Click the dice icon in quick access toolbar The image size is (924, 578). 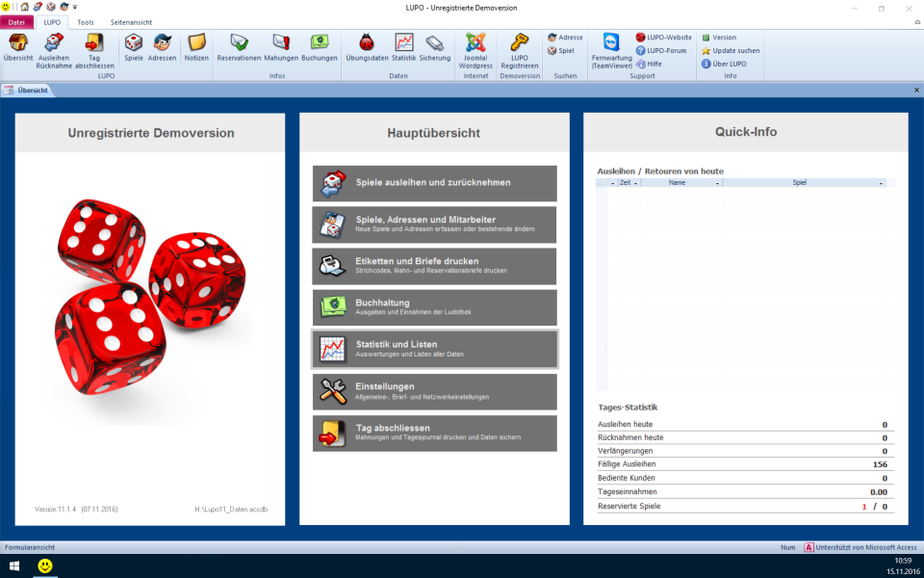(x=51, y=7)
